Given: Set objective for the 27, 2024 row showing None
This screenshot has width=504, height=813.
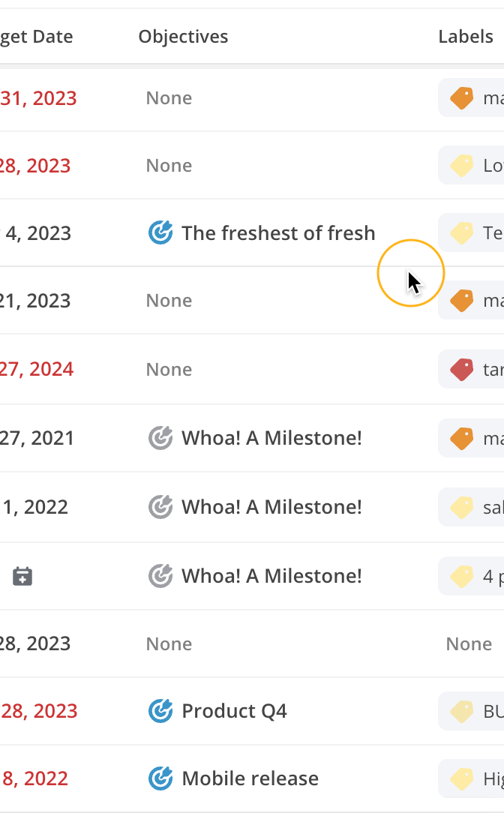Looking at the screenshot, I should point(169,370).
